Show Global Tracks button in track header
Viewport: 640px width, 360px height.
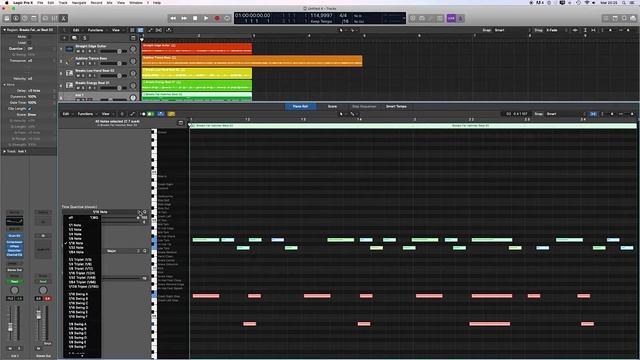coord(133,38)
